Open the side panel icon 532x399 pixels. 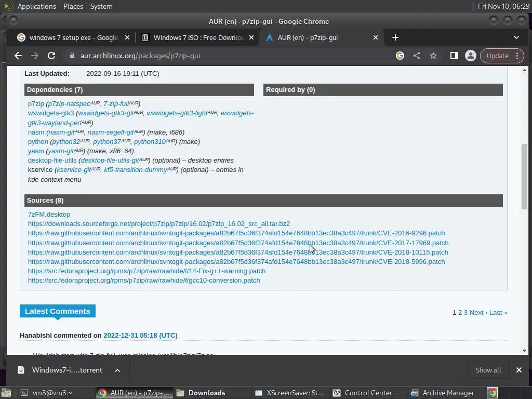(454, 56)
